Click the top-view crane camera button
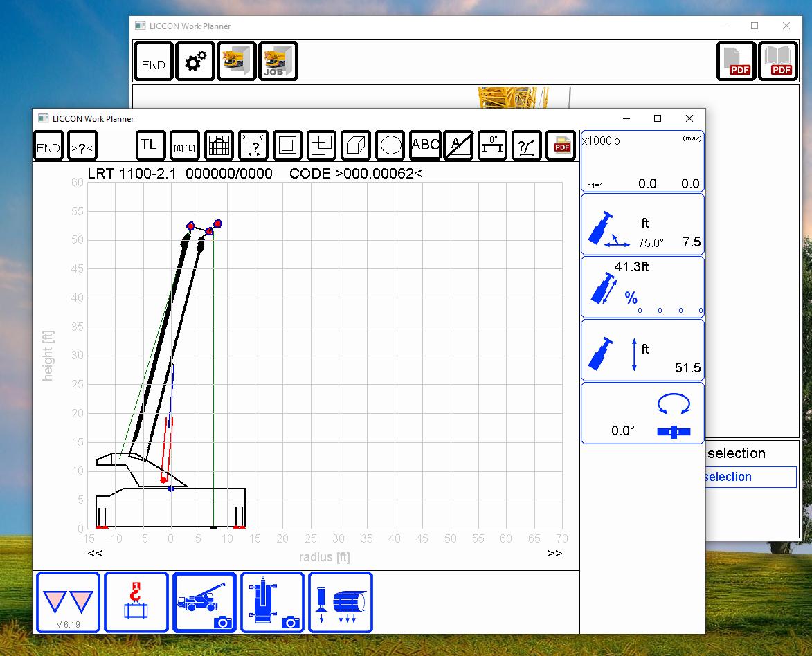812x656 pixels. (272, 603)
